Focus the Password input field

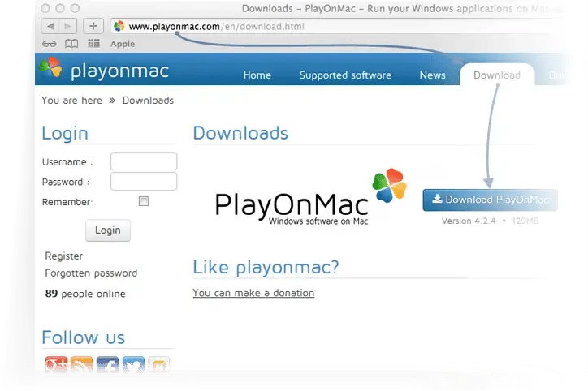click(x=144, y=181)
